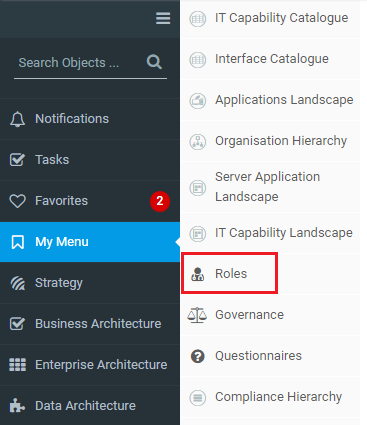The width and height of the screenshot is (367, 425).
Task: Click the Organisation Hierarchy tree icon
Action: (198, 142)
